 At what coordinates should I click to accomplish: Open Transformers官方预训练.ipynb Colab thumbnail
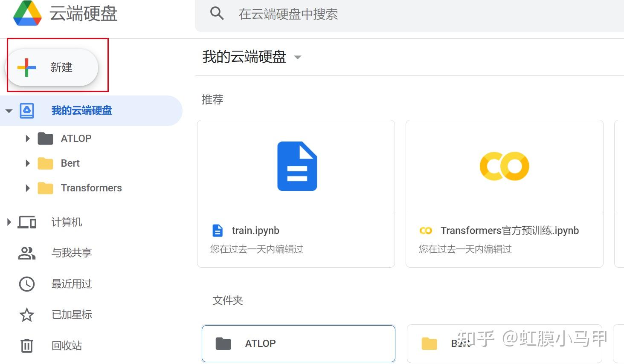pyautogui.click(x=505, y=166)
